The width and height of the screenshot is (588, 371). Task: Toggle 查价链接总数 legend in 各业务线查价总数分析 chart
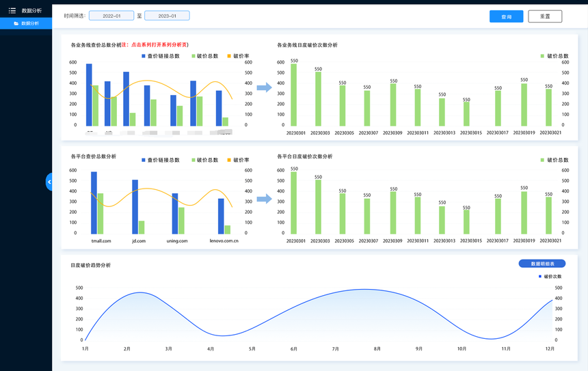pyautogui.click(x=161, y=56)
